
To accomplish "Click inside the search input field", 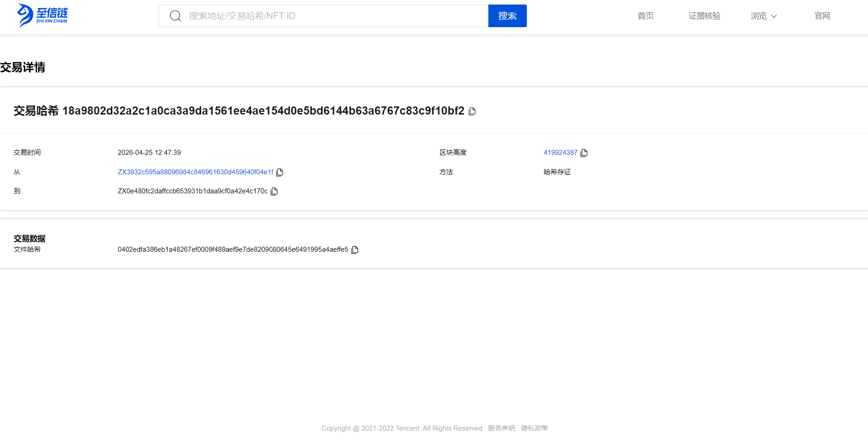I will click(317, 15).
